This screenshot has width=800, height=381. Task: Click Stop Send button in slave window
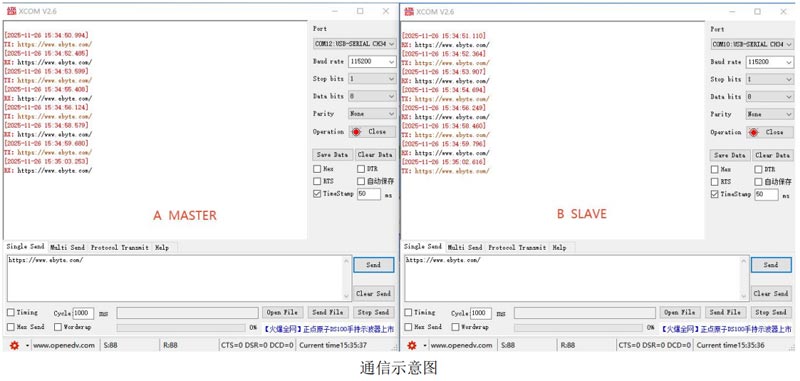[771, 312]
